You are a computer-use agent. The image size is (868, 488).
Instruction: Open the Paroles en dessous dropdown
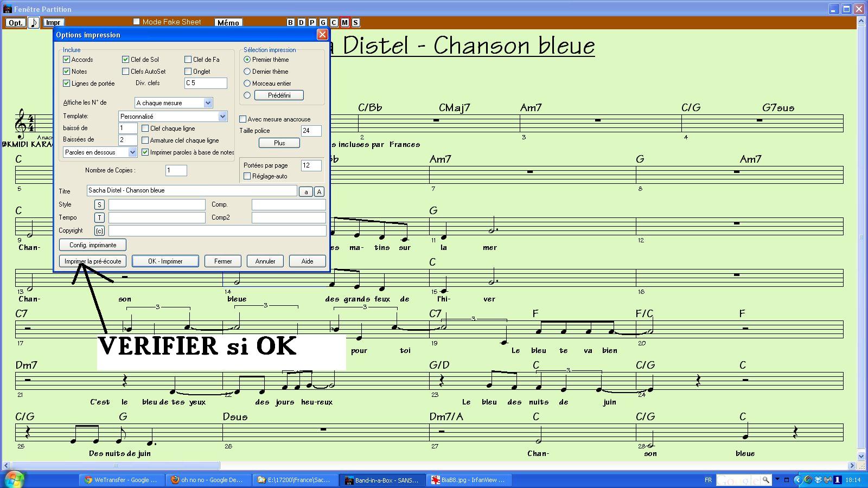coord(100,152)
